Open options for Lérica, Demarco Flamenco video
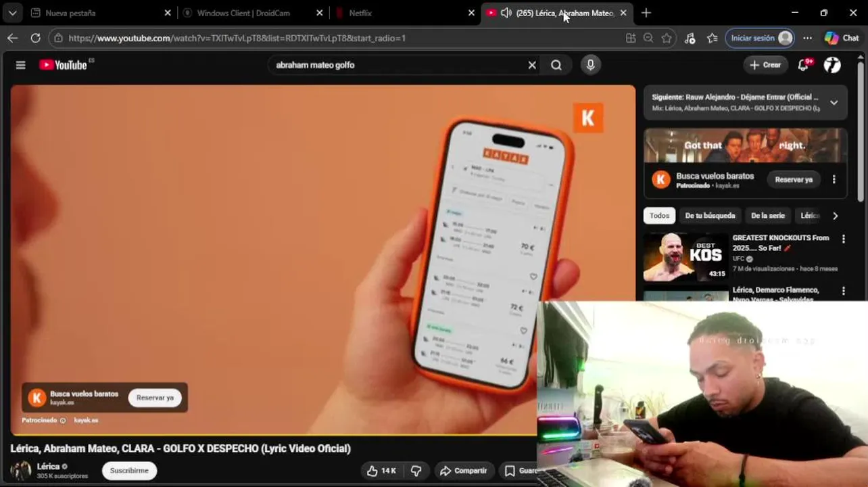This screenshot has height=487, width=868. tap(843, 291)
